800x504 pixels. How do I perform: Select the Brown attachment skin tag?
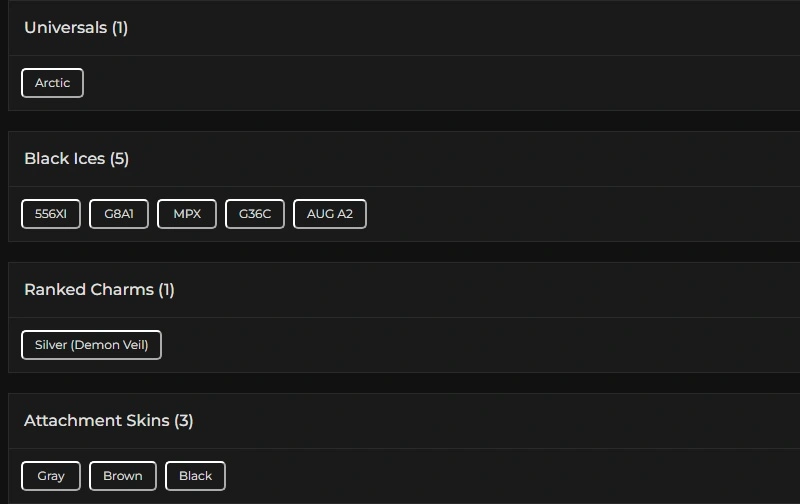click(x=123, y=476)
